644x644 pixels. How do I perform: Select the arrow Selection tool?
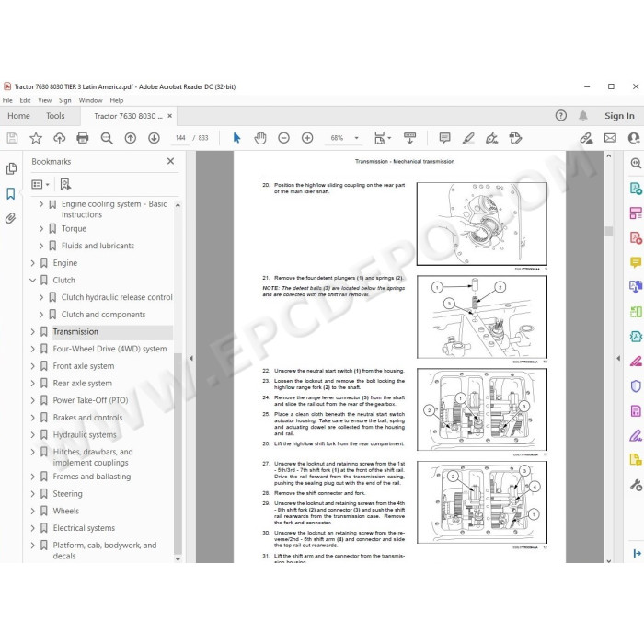[236, 138]
